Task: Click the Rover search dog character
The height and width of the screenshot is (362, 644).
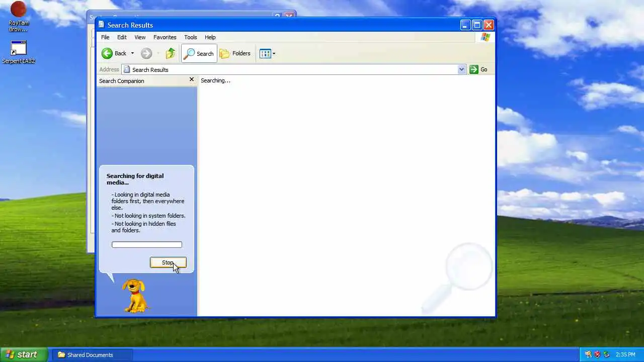Action: pyautogui.click(x=135, y=296)
